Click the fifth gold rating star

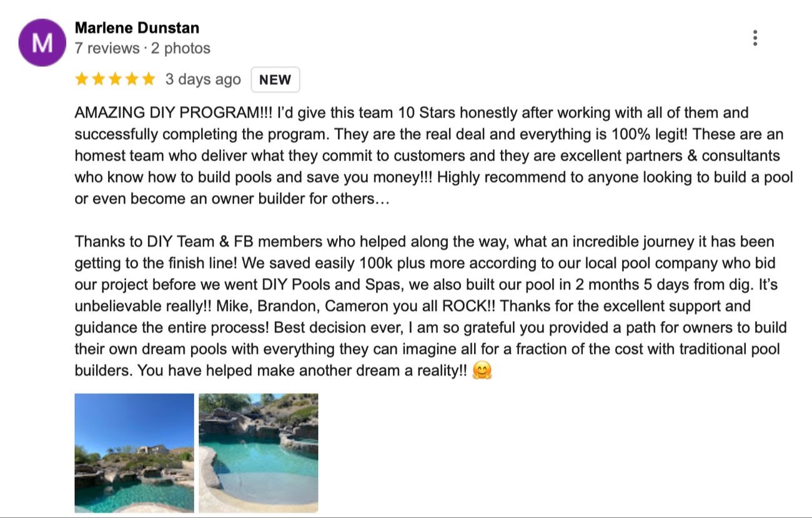point(147,79)
